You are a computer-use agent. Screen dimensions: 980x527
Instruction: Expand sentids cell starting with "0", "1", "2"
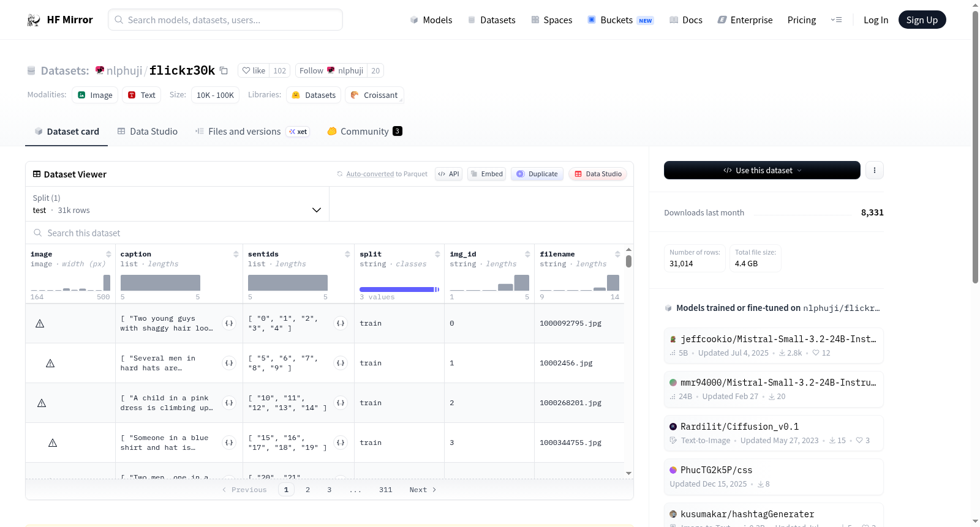[x=341, y=323]
